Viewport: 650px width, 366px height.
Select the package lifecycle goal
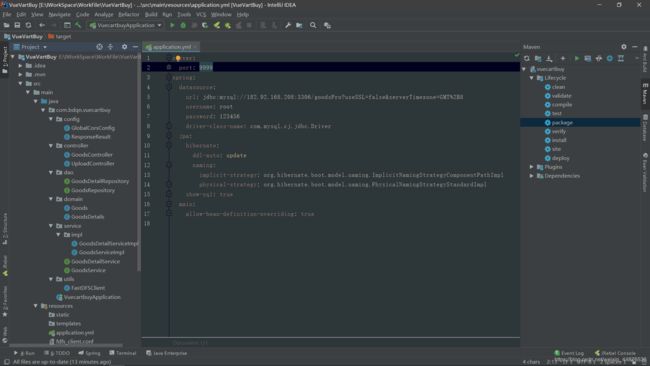pos(562,122)
